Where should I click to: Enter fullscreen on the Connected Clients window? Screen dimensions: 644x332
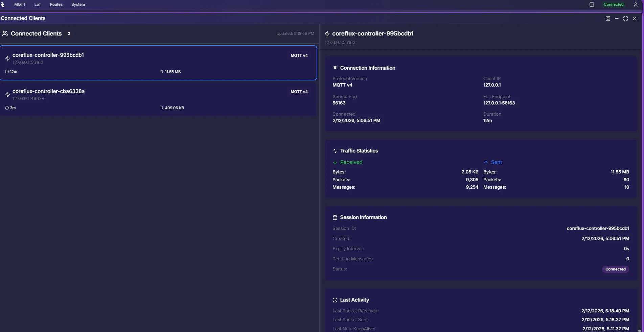coord(625,19)
